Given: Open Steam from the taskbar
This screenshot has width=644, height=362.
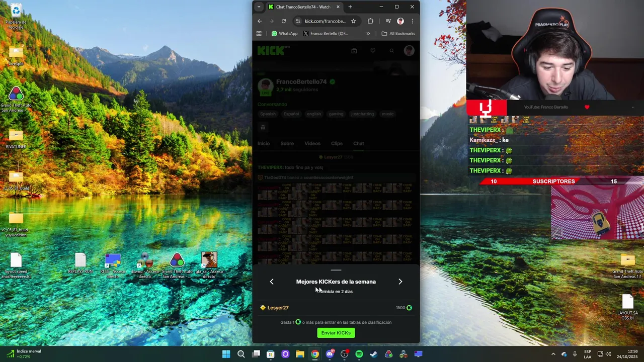Looking at the screenshot, I should point(374,354).
